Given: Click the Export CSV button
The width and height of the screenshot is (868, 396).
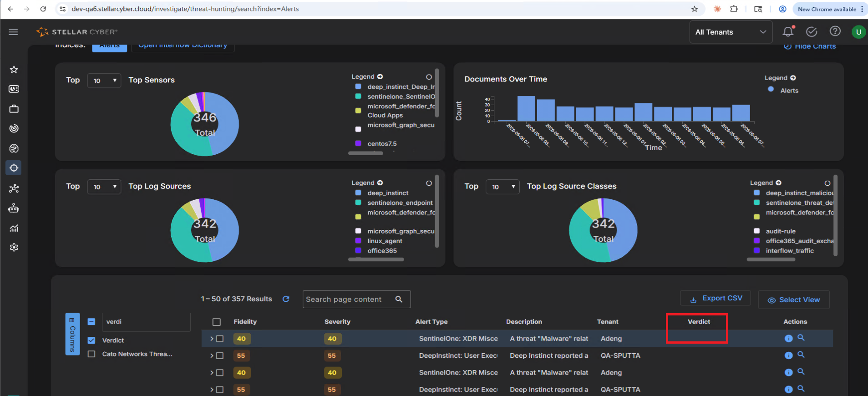Looking at the screenshot, I should pyautogui.click(x=716, y=298).
